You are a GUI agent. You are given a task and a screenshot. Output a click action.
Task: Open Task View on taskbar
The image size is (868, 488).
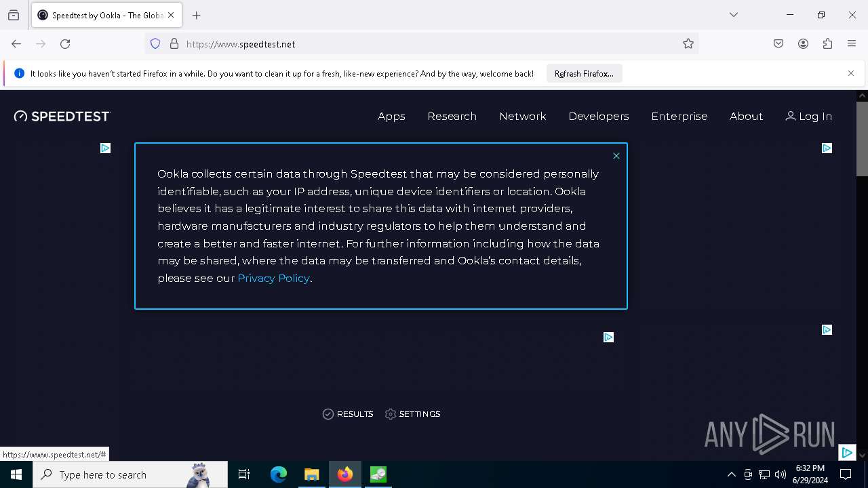(x=244, y=474)
